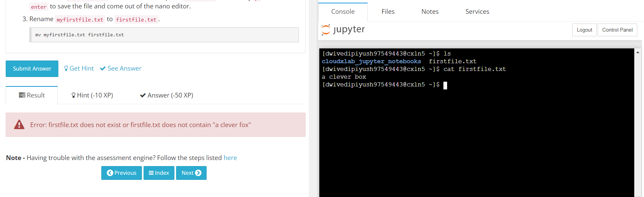Click the right arrow icon on Next
The width and height of the screenshot is (644, 197).
pos(198,173)
